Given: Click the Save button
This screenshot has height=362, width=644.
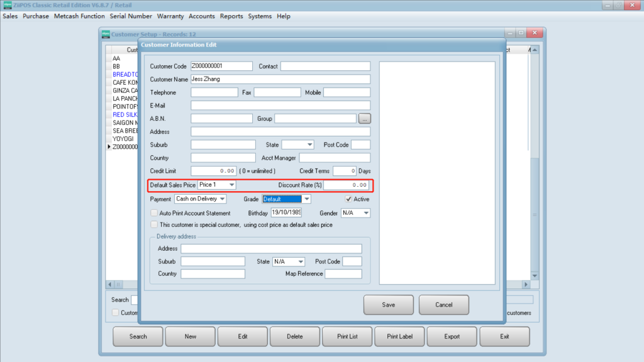Looking at the screenshot, I should click(389, 305).
